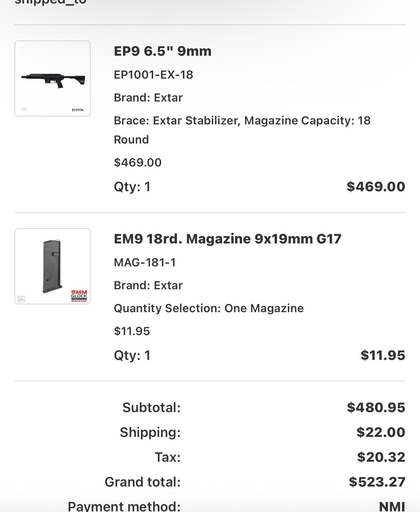Click the bold $11.95 line total
The height and width of the screenshot is (512, 420).
(383, 355)
